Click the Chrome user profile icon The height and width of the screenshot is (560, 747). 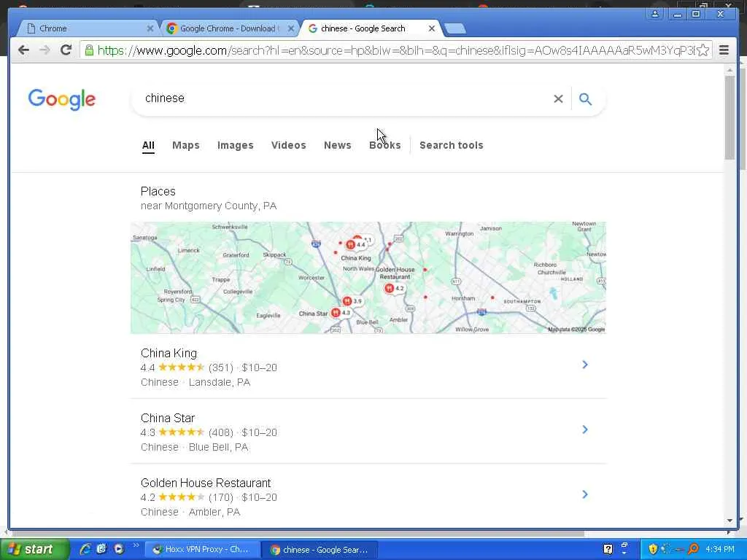(655, 14)
